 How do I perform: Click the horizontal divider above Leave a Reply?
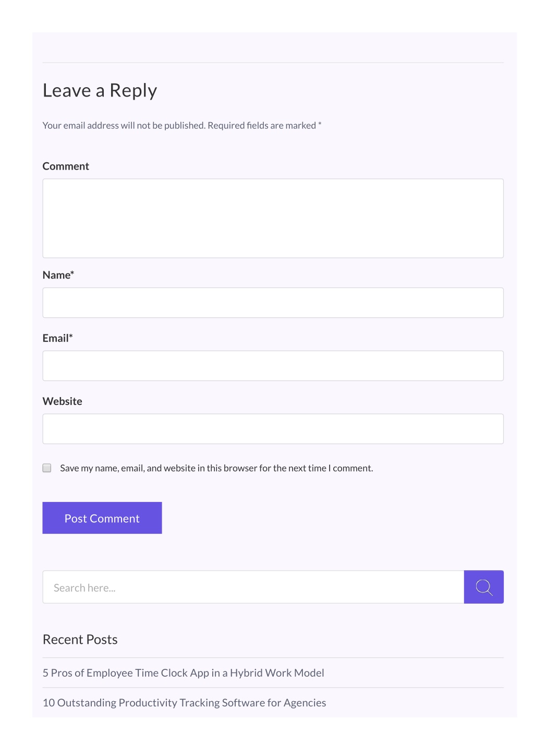(x=273, y=63)
